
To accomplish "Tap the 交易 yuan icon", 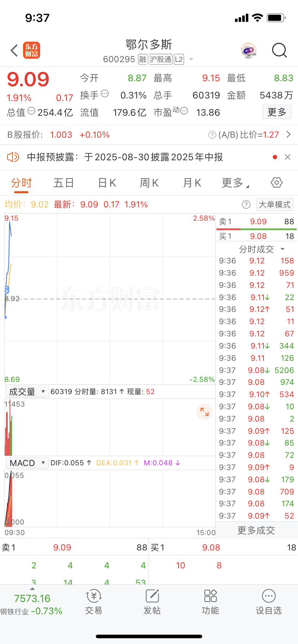I will 94,596.
